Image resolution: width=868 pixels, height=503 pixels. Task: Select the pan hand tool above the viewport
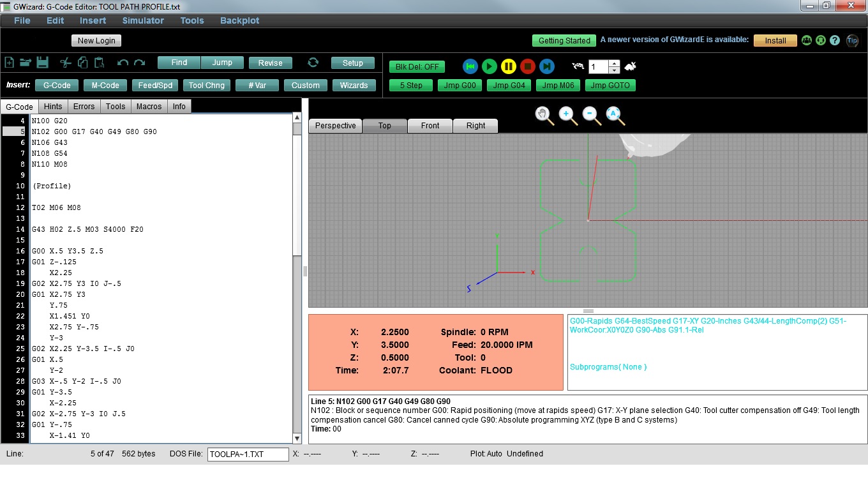click(x=542, y=115)
